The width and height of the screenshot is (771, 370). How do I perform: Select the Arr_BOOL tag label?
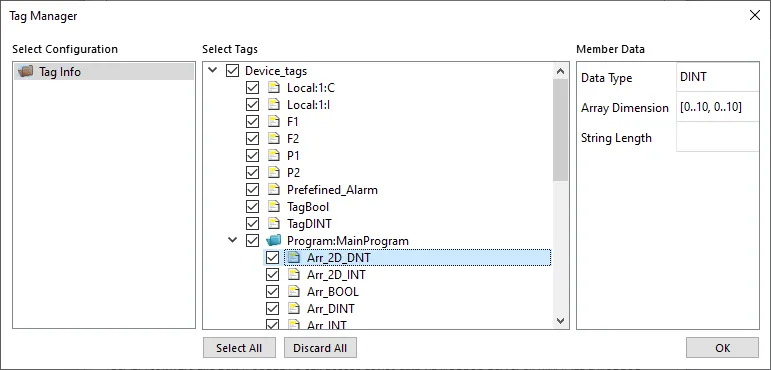coord(333,292)
